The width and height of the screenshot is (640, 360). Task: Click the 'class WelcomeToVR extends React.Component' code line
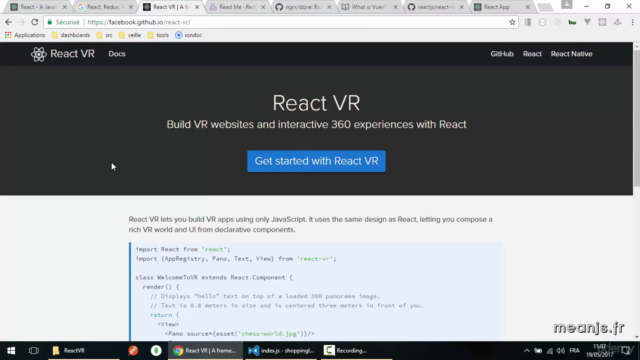click(214, 278)
